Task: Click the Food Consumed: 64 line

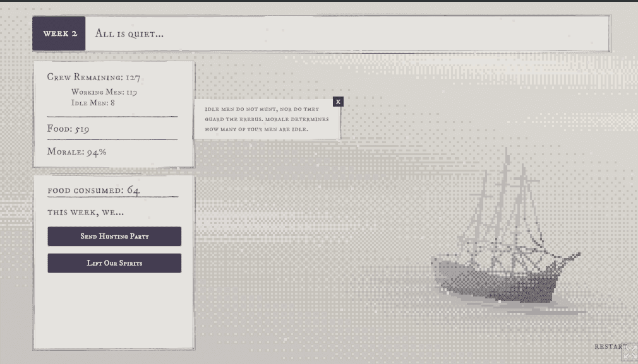Action: pyautogui.click(x=93, y=190)
